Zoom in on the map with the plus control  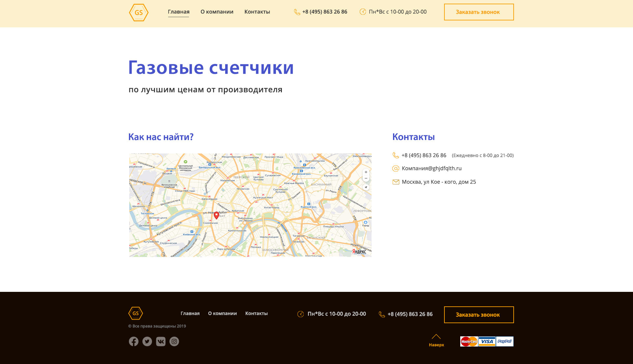(x=366, y=172)
